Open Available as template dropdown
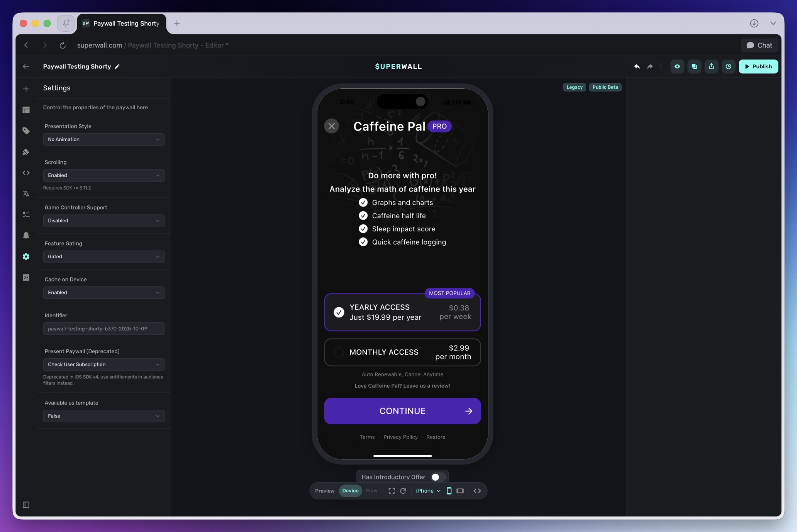 [104, 416]
